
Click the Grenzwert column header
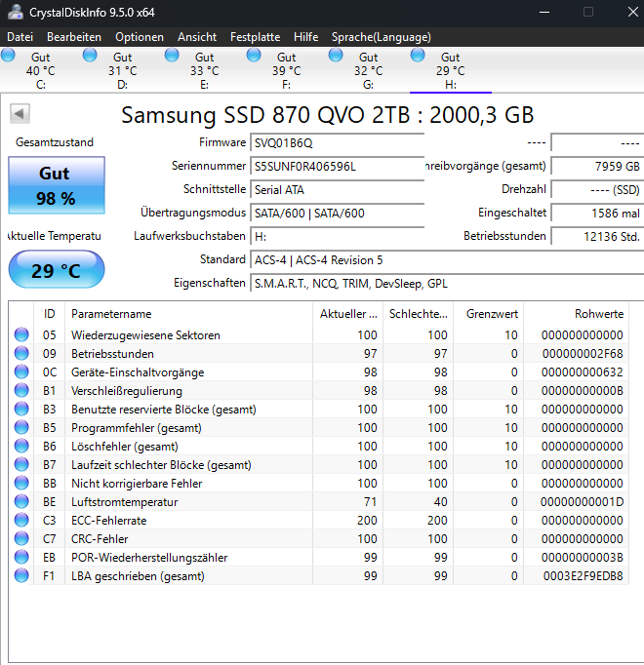click(489, 314)
